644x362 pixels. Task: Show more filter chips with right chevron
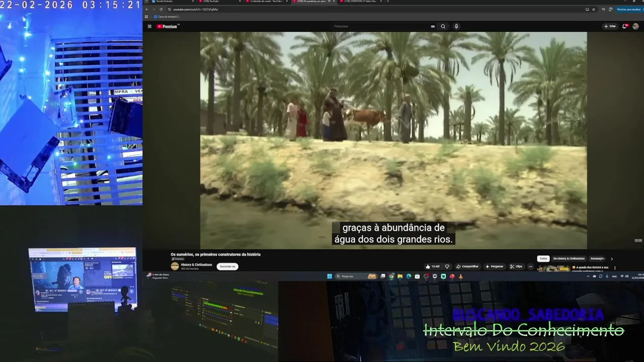pyautogui.click(x=612, y=258)
